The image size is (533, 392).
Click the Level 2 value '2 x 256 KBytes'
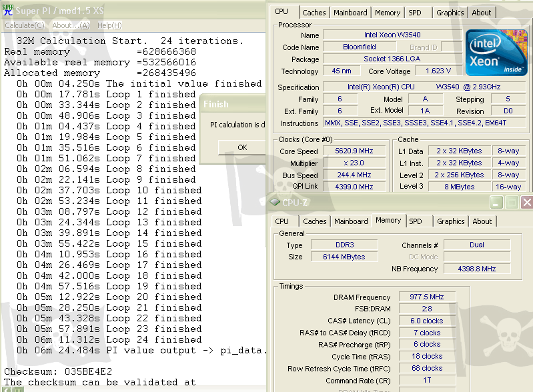[x=459, y=175]
